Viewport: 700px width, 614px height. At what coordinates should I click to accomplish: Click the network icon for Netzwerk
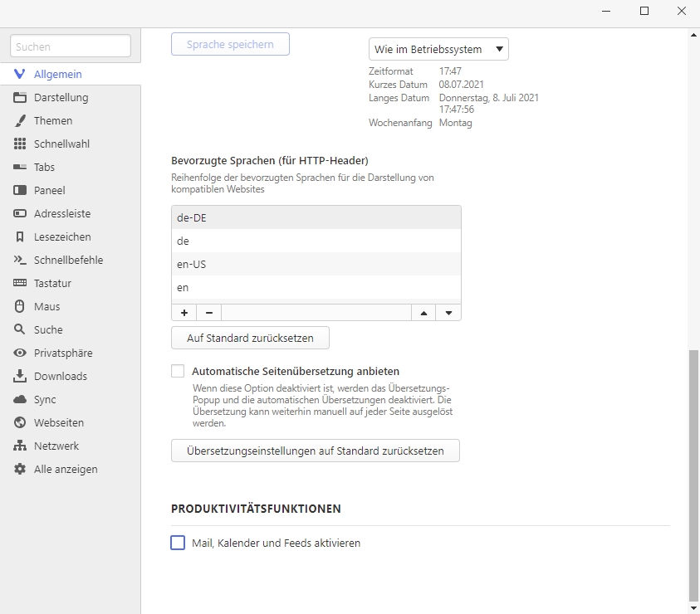(x=20, y=446)
